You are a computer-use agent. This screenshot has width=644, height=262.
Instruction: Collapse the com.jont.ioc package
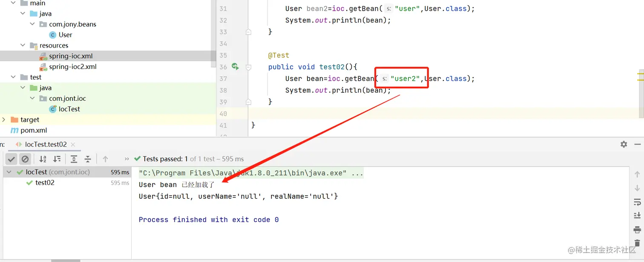point(32,99)
